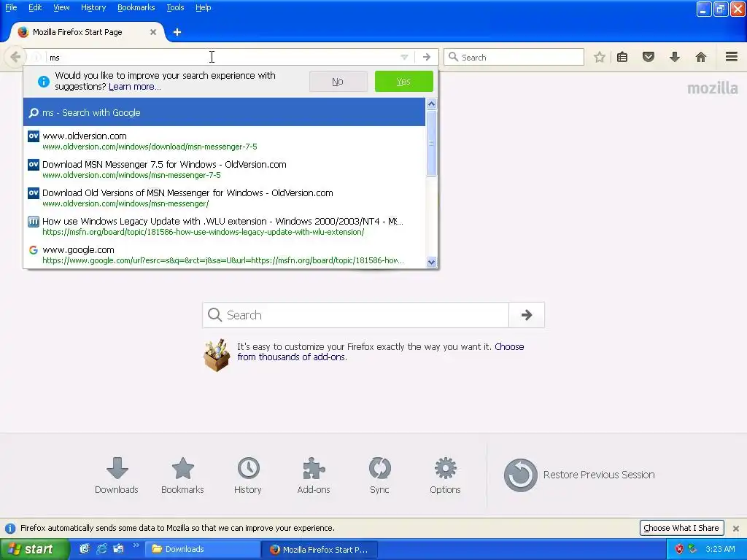747x560 pixels.
Task: Open 'Choose from thousands of add-ons' link
Action: click(381, 352)
